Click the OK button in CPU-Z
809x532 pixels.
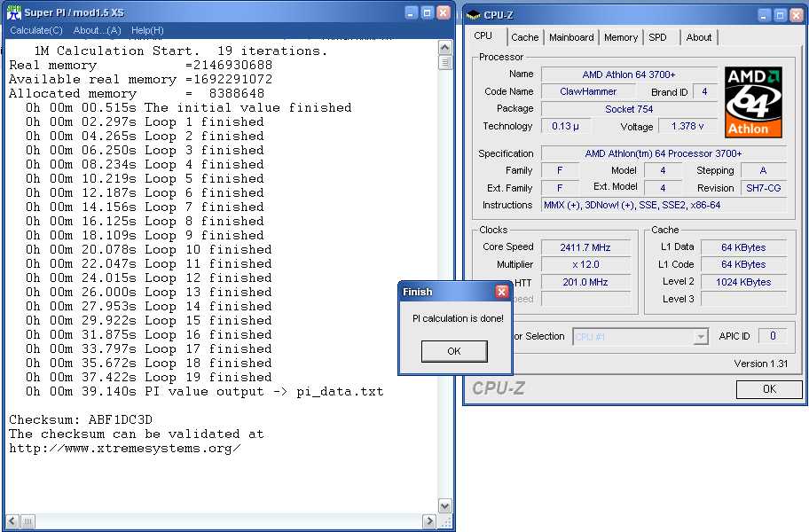(769, 389)
